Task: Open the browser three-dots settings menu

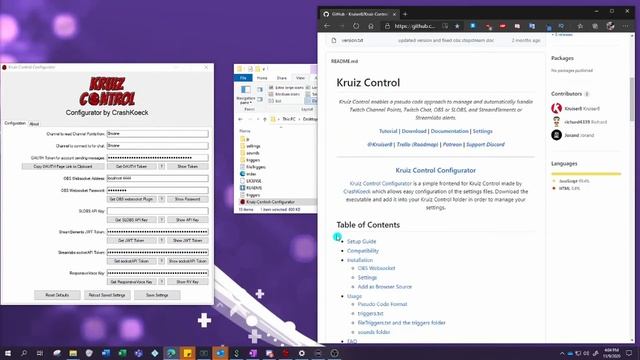Action: click(626, 26)
